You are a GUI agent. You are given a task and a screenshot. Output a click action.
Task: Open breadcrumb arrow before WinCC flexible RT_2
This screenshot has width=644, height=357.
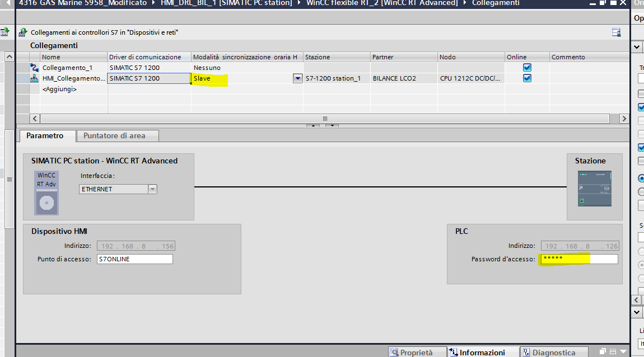300,3
